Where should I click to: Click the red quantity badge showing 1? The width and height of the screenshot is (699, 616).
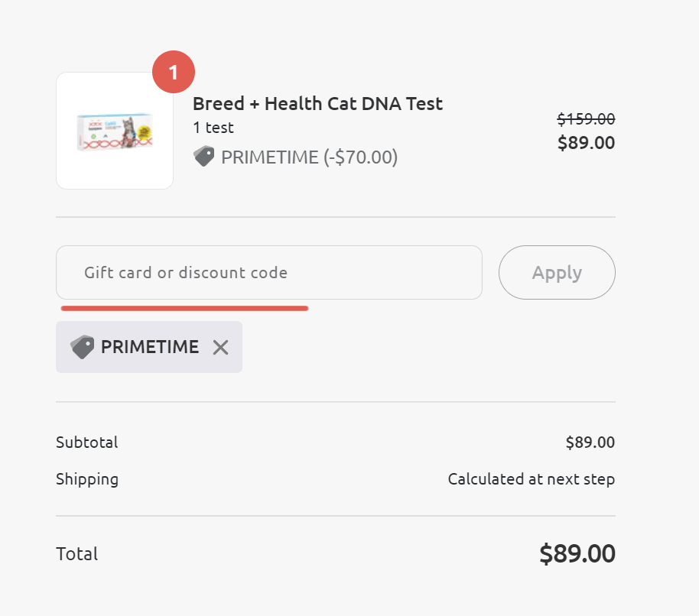tap(174, 72)
